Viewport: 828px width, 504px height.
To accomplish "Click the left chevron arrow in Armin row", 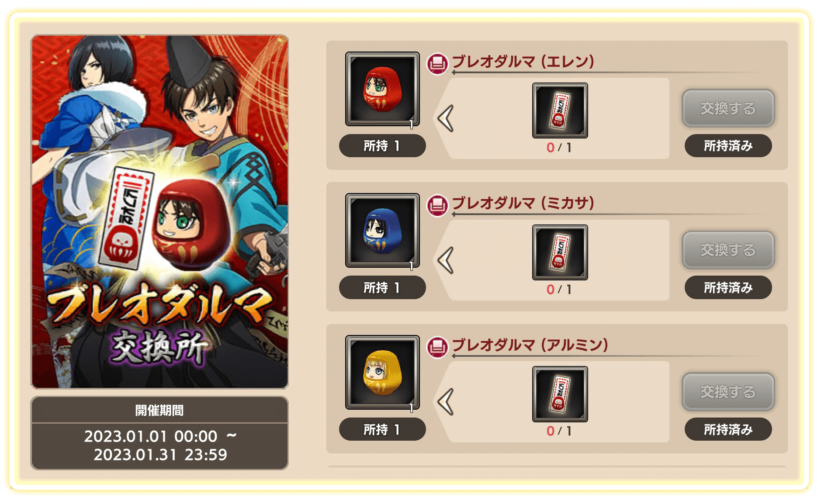I will coord(446,402).
